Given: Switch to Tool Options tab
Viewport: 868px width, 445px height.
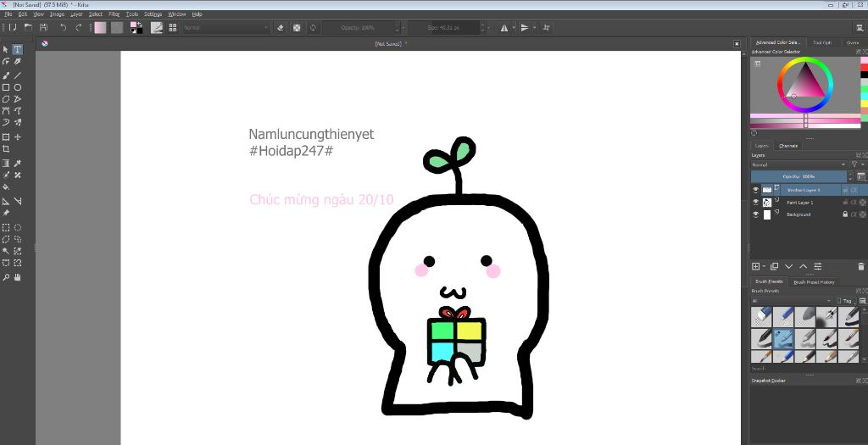Looking at the screenshot, I should pos(822,42).
